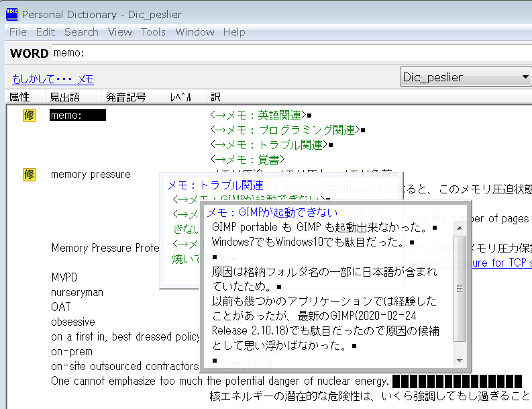Click the 見出語 column header
532x409 pixels.
coord(65,97)
